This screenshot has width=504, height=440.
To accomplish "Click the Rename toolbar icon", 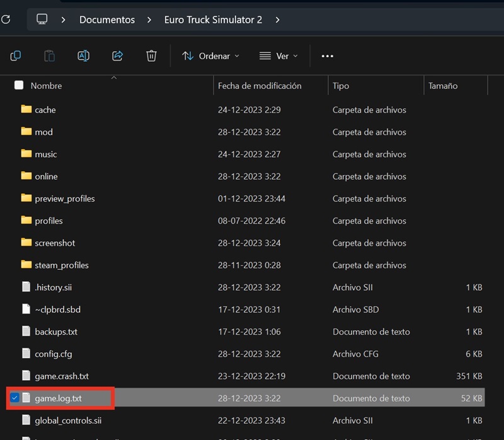I will [x=83, y=56].
